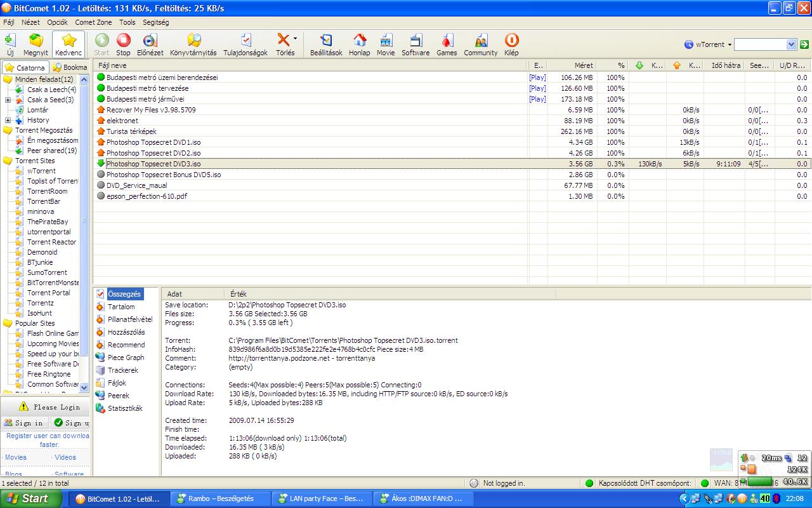This screenshot has width=812, height=508.
Task: Click the Könyvtárnyitás folder icon
Action: tap(193, 44)
